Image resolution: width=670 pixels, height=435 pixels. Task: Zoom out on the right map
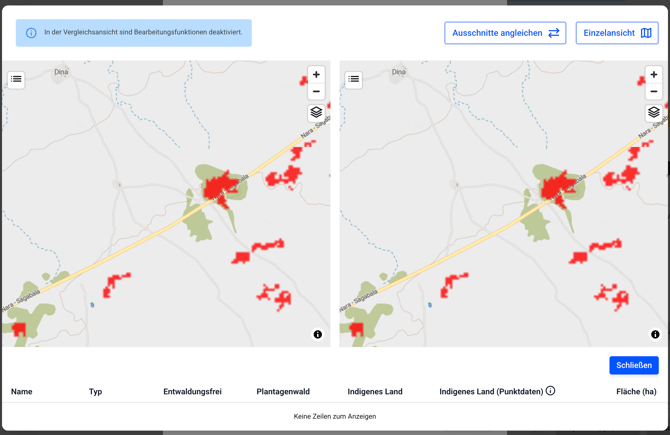click(x=654, y=92)
